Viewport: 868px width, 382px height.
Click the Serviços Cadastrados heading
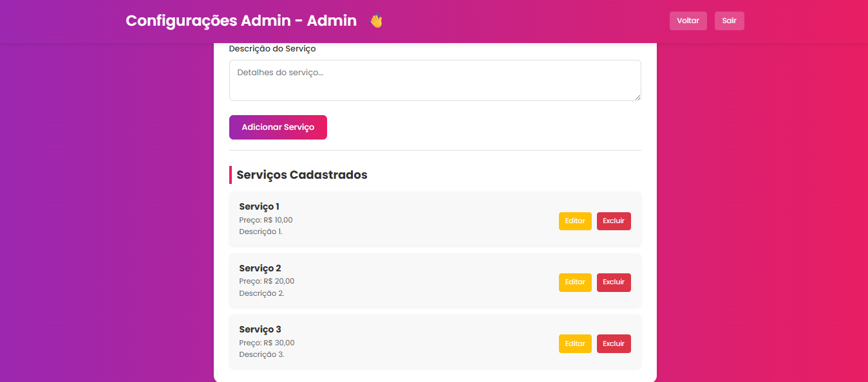tap(301, 175)
